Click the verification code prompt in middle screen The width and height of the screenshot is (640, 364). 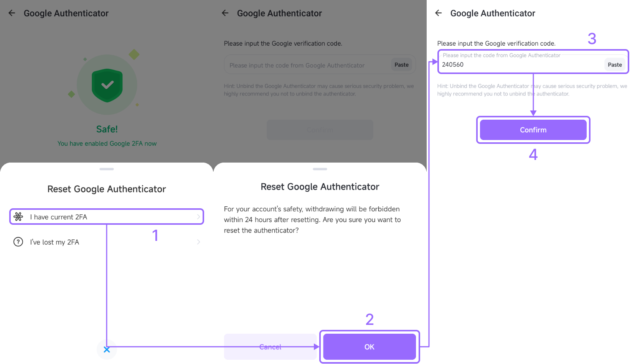[283, 43]
